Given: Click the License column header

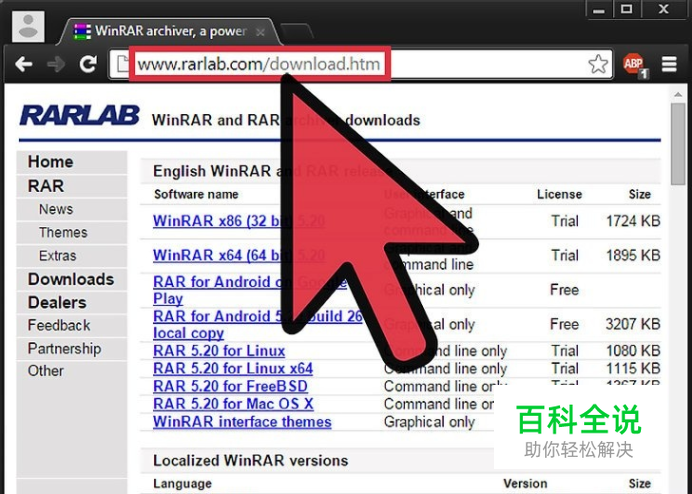Looking at the screenshot, I should 559,195.
